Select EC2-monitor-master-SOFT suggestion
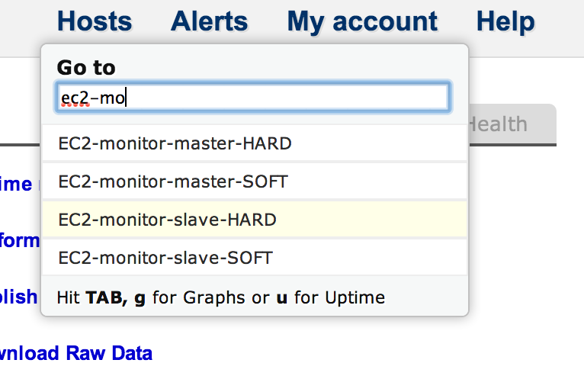The width and height of the screenshot is (584, 392). click(255, 182)
